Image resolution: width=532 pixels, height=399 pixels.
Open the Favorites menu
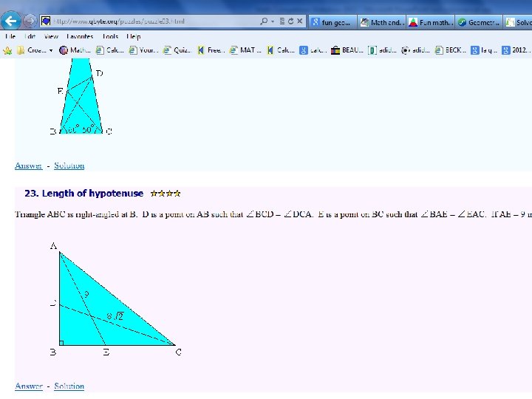tap(80, 36)
